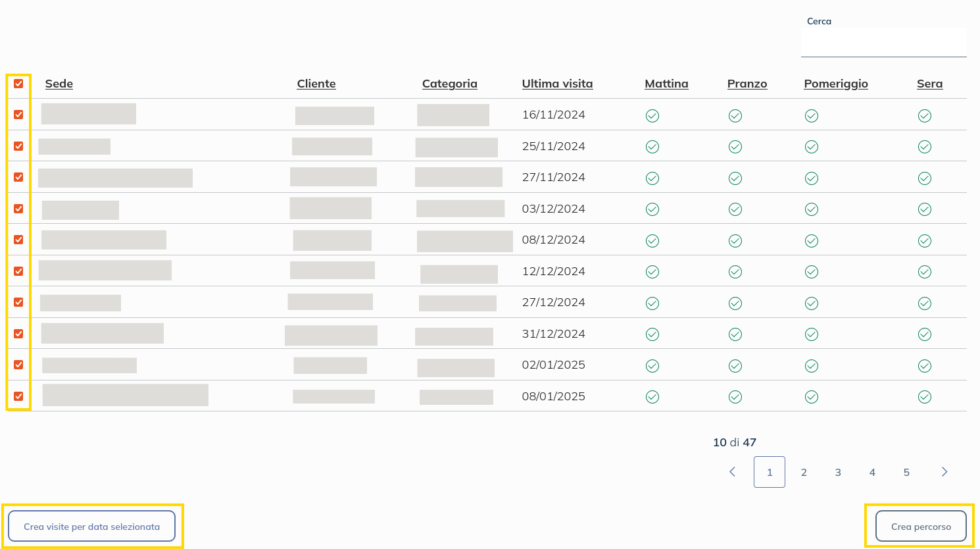Viewport: 980px width, 549px height.
Task: Click Sera check icon for 31/12/2024 row
Action: tap(924, 334)
